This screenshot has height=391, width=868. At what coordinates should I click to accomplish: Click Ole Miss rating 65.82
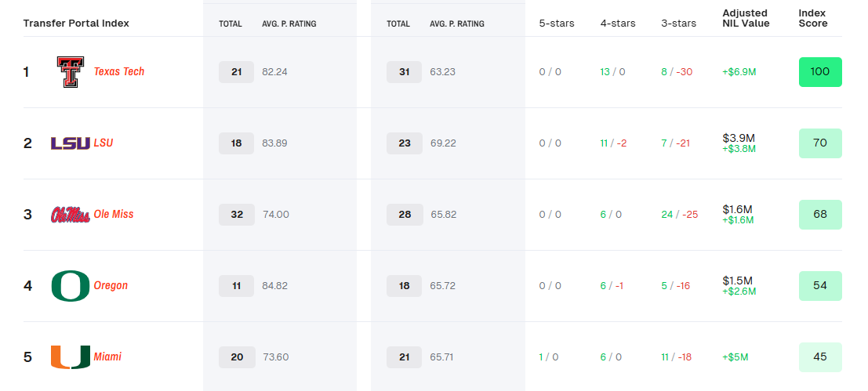(444, 215)
